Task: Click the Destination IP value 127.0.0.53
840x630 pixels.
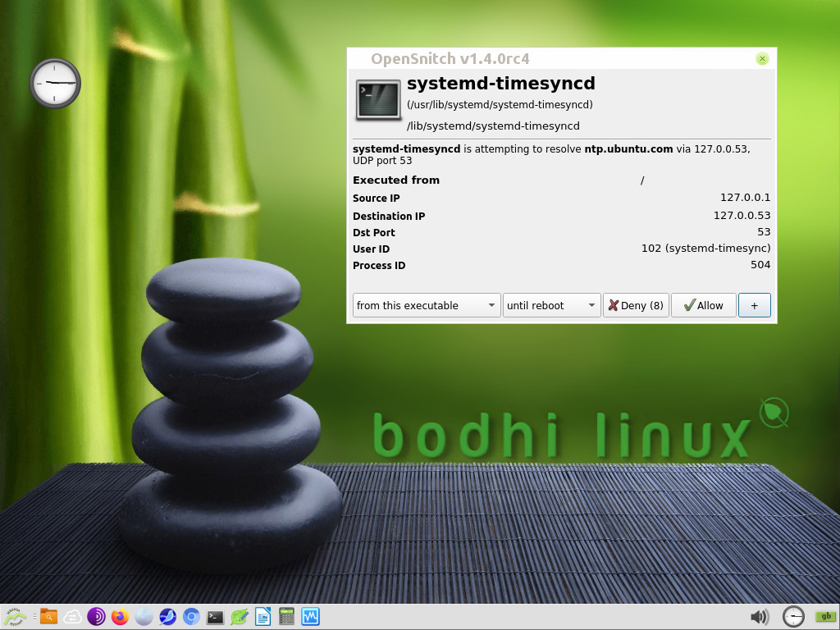Action: [742, 216]
